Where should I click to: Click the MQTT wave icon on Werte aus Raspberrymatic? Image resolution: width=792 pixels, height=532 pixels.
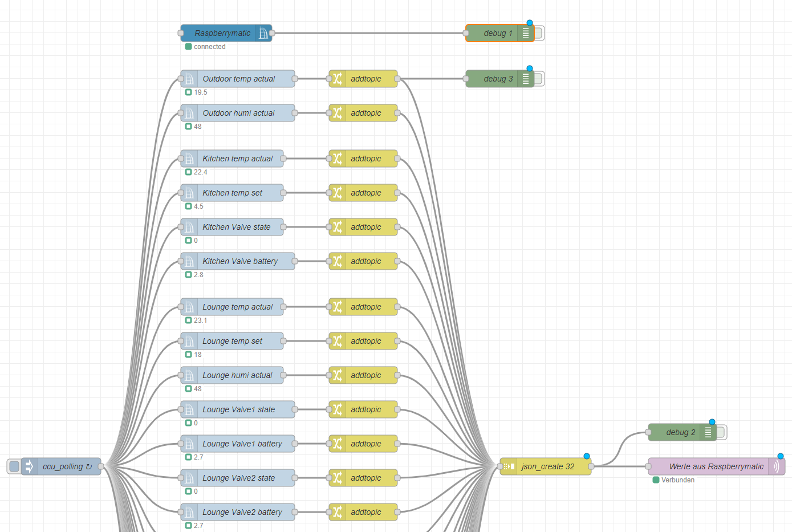tap(776, 466)
